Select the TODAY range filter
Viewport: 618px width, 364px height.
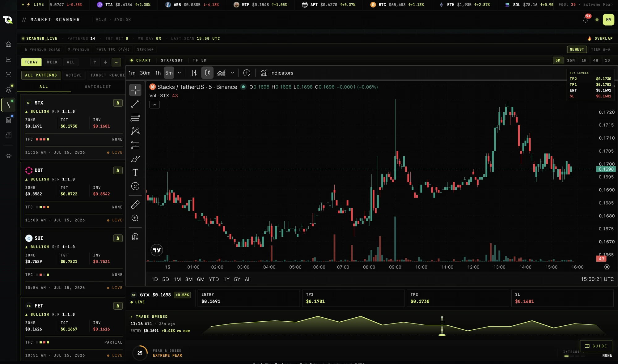coord(31,62)
